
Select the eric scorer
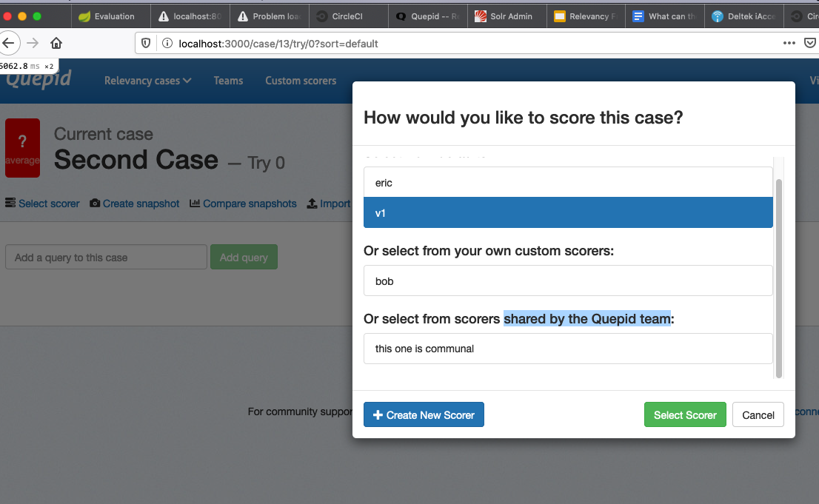coord(568,182)
